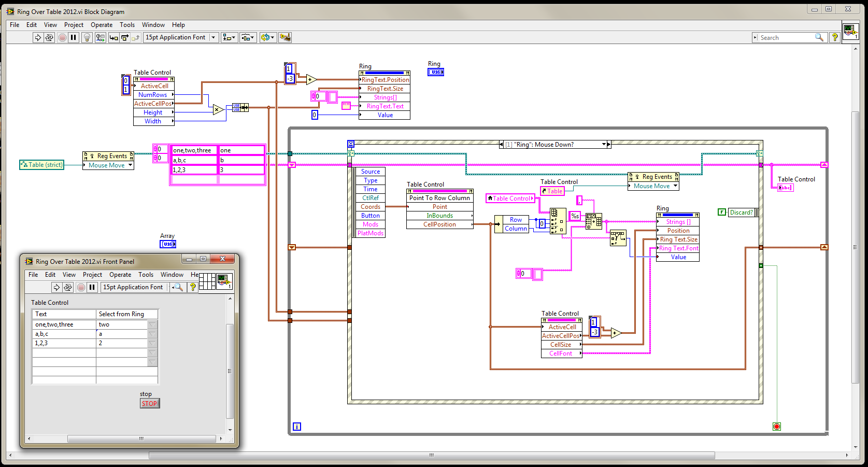Open the Tools menu in front panel window
The image size is (868, 467).
tap(146, 275)
